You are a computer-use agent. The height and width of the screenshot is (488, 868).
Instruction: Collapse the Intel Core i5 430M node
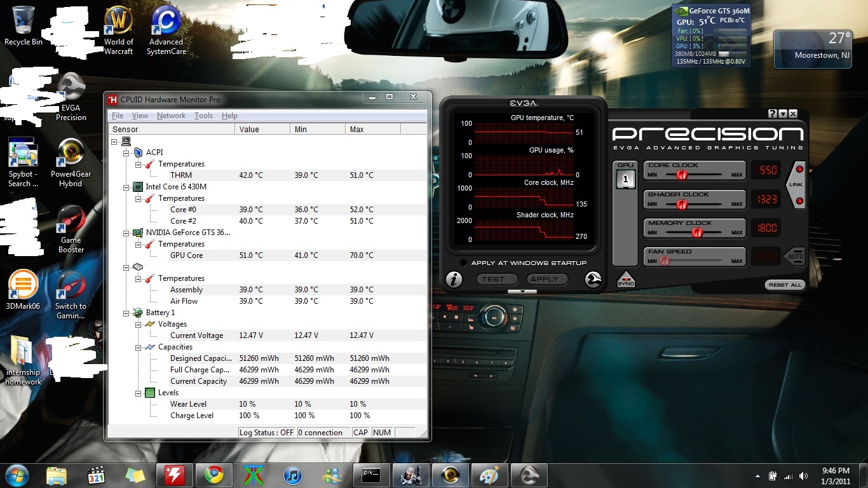click(126, 187)
